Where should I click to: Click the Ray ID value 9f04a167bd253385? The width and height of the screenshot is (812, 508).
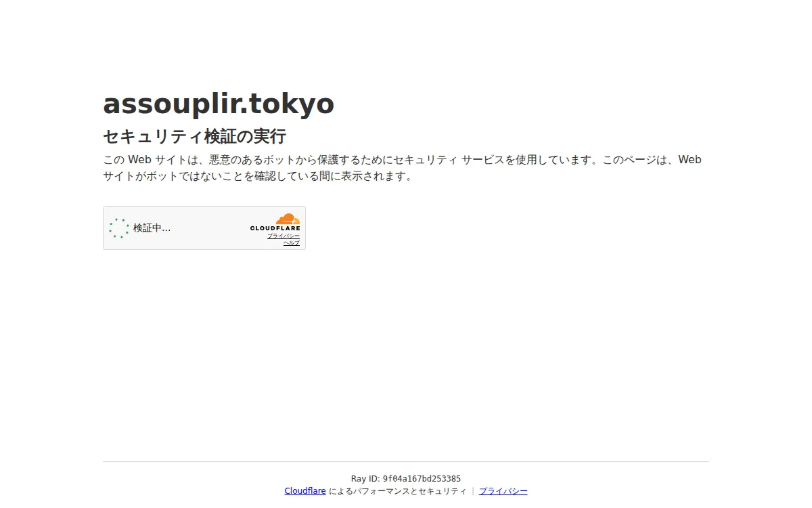pyautogui.click(x=422, y=479)
